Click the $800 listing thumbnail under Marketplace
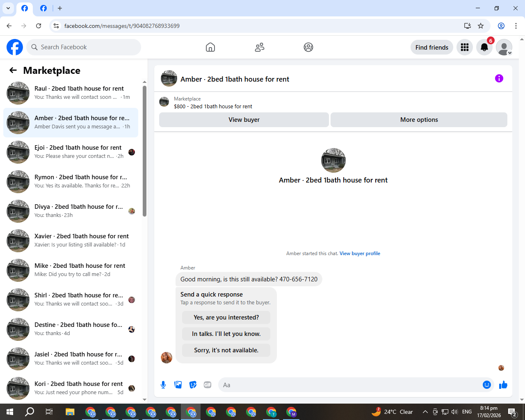 (x=164, y=102)
